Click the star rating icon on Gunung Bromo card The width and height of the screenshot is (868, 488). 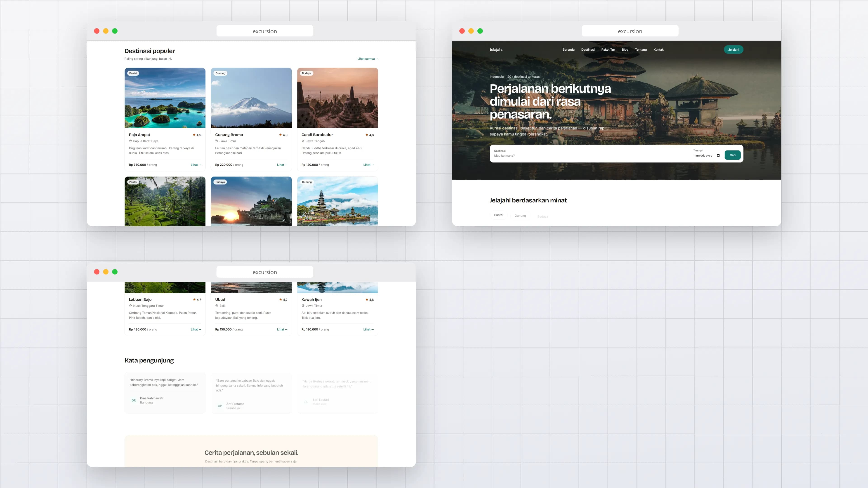280,135
